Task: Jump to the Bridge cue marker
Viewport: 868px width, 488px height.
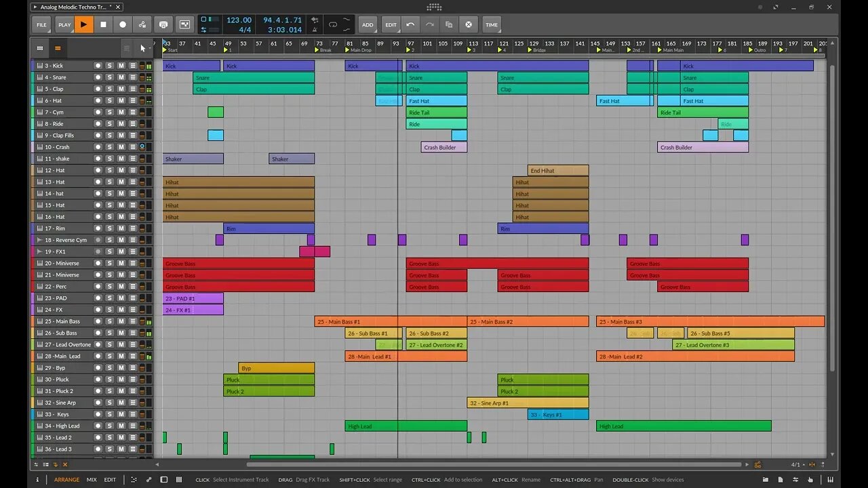Action: click(537, 50)
